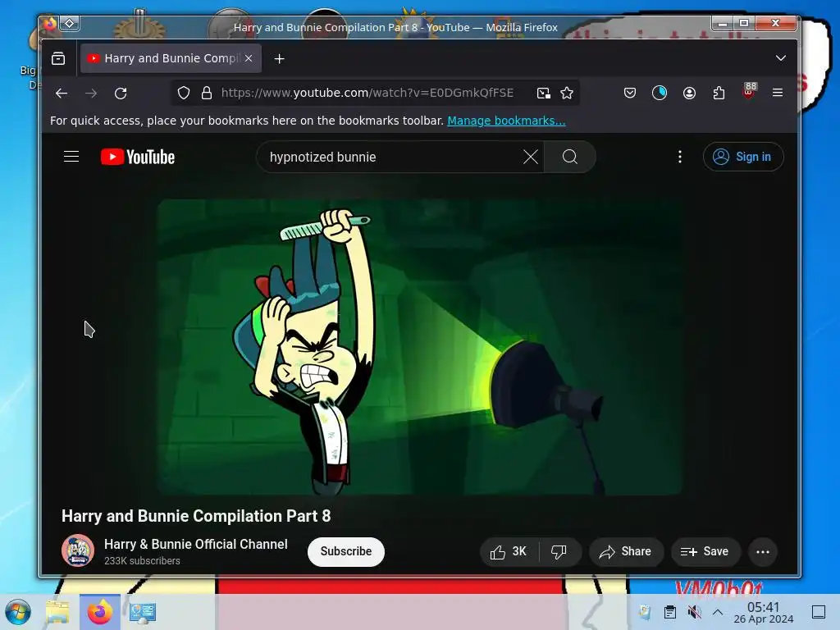Open YouTube settings three-dot menu
Screen dimensions: 840x630
680,157
